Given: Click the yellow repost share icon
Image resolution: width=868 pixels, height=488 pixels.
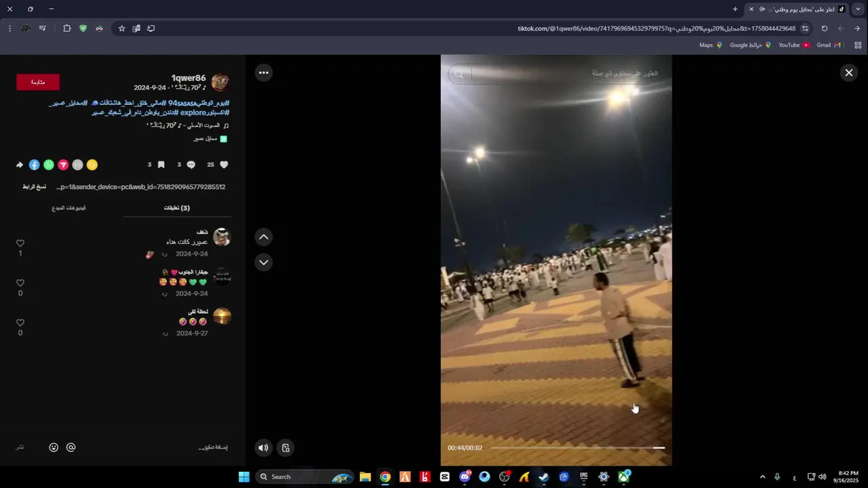Looking at the screenshot, I should [92, 165].
